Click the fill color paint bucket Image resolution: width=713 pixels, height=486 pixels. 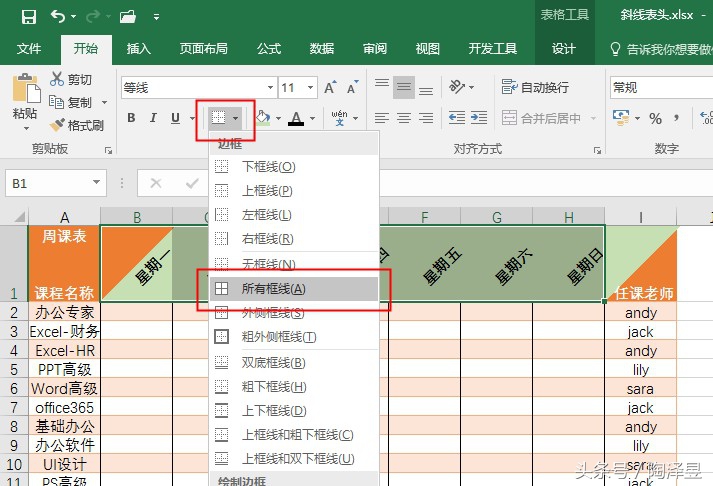tap(262, 118)
